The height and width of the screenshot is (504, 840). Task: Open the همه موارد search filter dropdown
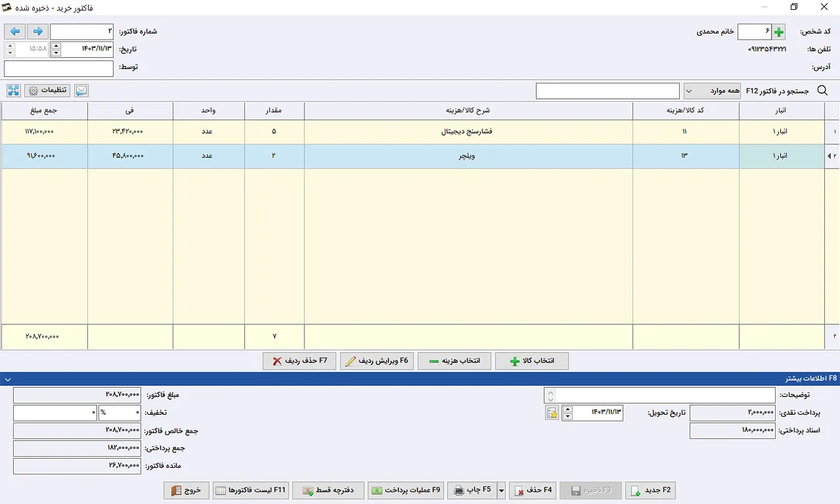coord(712,91)
